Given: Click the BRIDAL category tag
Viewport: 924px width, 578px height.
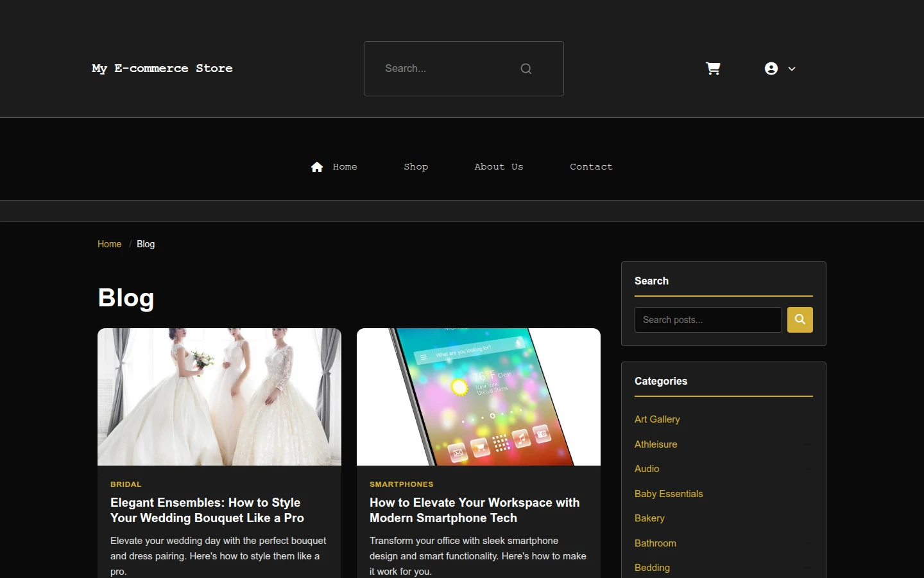Looking at the screenshot, I should pyautogui.click(x=126, y=484).
